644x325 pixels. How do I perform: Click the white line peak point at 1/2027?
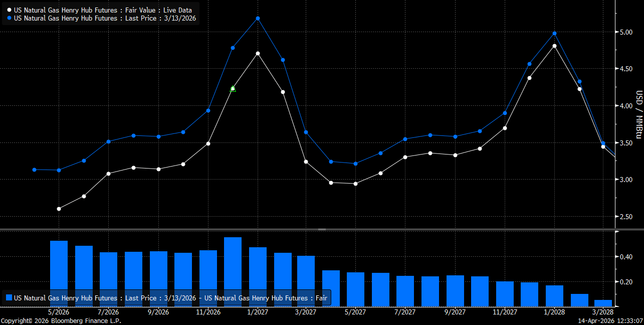(x=258, y=53)
